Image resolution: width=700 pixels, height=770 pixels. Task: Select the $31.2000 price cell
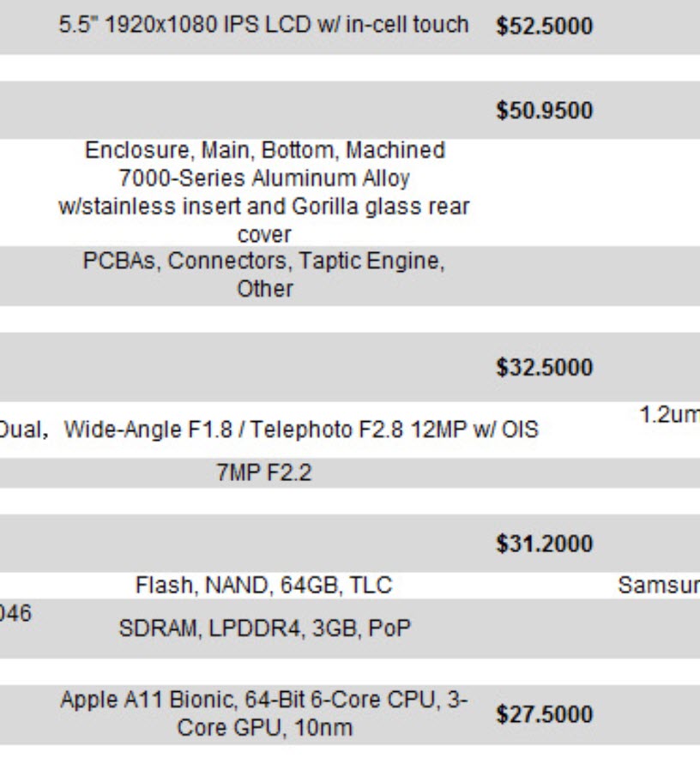[544, 544]
